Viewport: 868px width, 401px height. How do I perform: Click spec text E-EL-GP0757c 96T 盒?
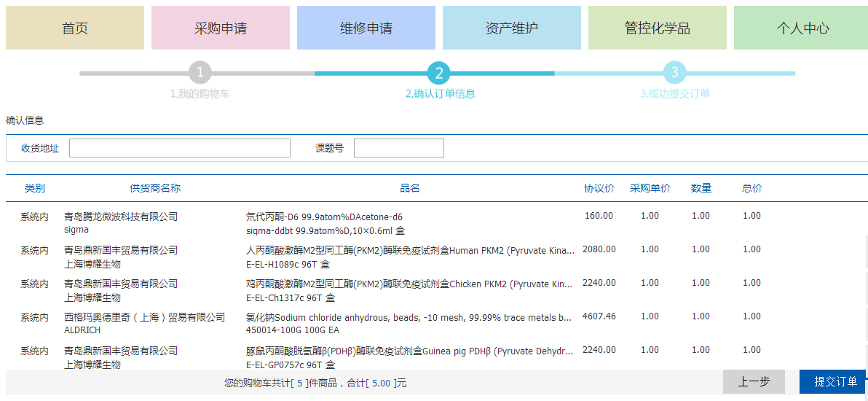[x=291, y=365]
